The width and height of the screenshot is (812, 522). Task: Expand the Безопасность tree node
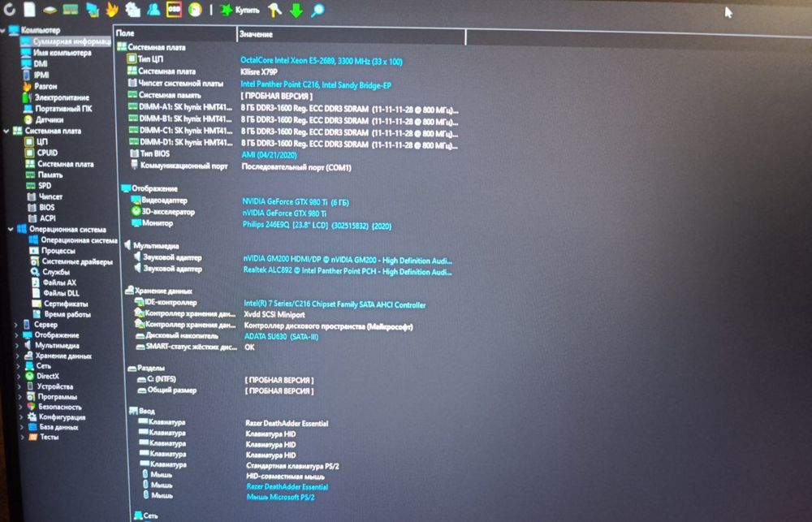21,407
